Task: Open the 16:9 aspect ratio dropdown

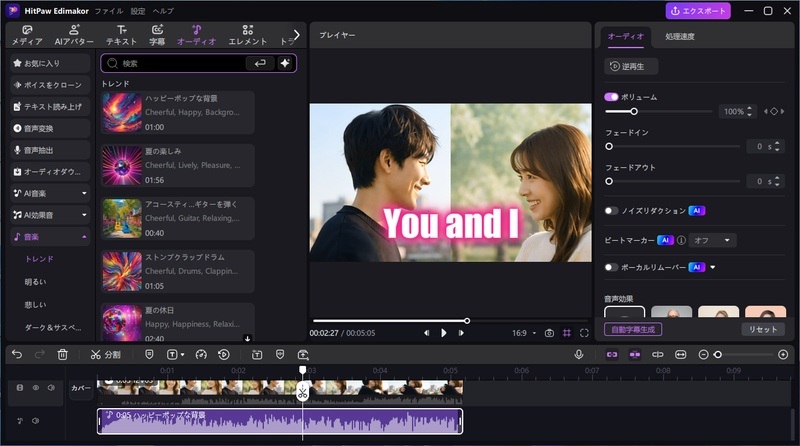Action: [524, 333]
